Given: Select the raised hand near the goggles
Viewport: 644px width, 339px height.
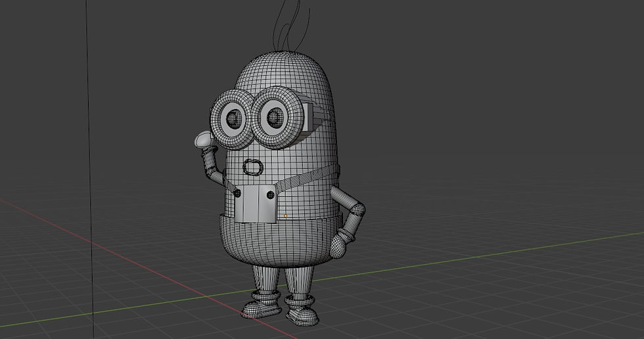Looking at the screenshot, I should pos(204,140).
